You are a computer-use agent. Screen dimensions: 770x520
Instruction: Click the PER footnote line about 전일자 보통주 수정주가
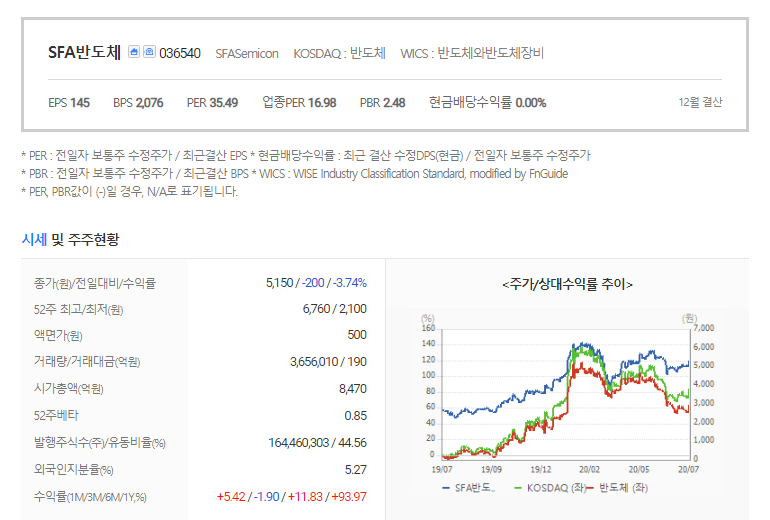click(x=305, y=156)
